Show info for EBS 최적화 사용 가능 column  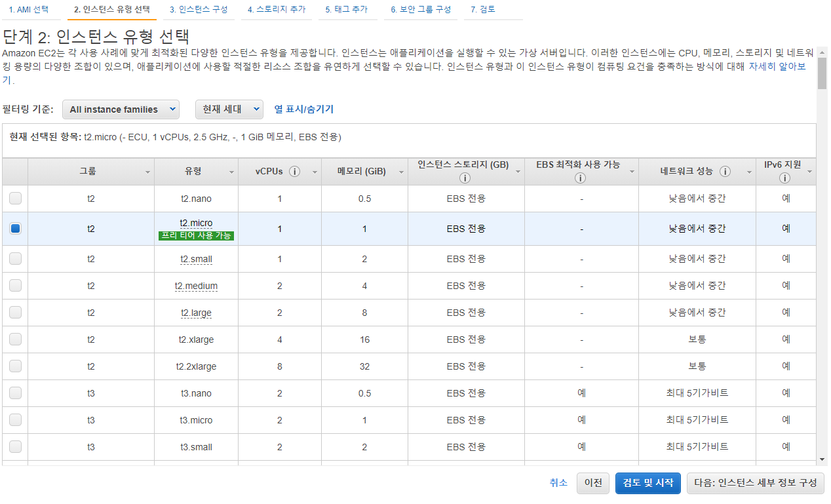[581, 178]
